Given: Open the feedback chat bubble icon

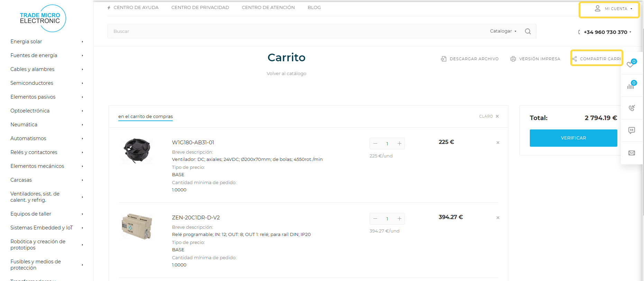Looking at the screenshot, I should 632,130.
